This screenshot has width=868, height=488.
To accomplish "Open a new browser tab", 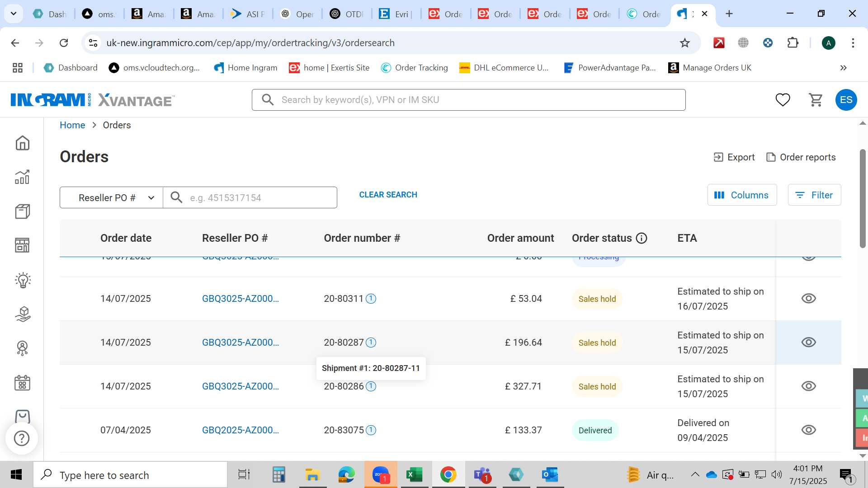I will pos(729,14).
